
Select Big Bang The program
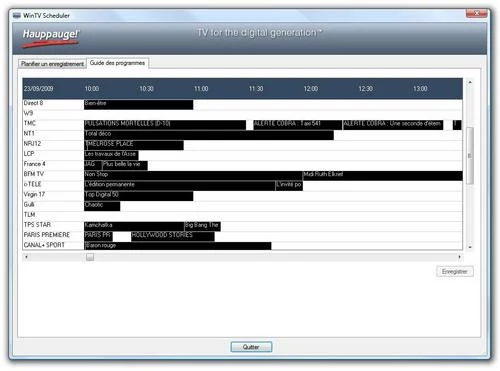tap(202, 226)
